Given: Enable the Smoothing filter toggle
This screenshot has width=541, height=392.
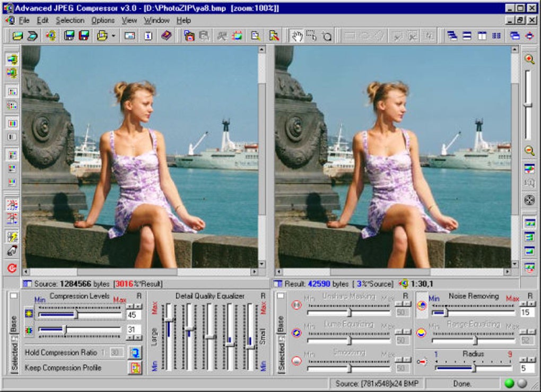Looking at the screenshot, I should (x=296, y=361).
